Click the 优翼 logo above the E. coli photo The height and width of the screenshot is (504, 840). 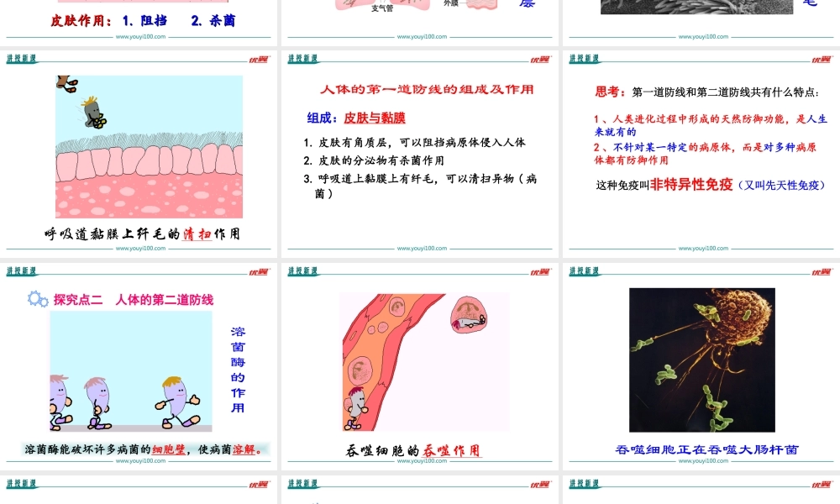click(821, 271)
